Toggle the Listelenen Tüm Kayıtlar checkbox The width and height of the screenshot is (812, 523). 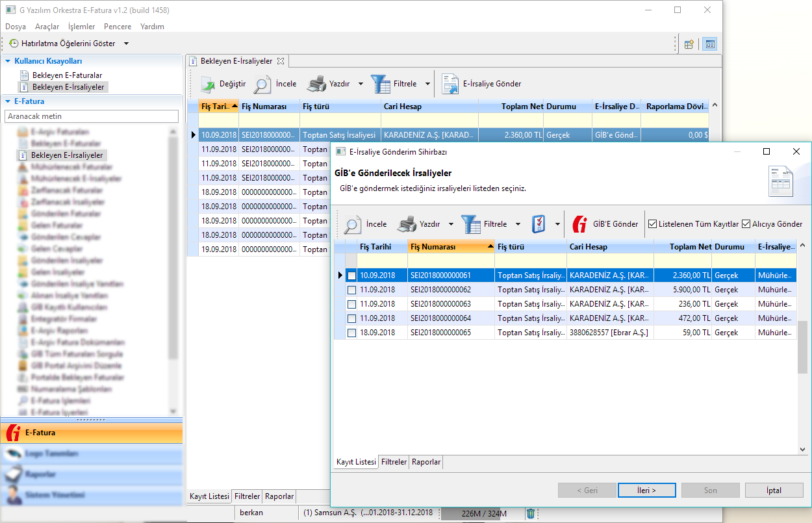click(653, 224)
